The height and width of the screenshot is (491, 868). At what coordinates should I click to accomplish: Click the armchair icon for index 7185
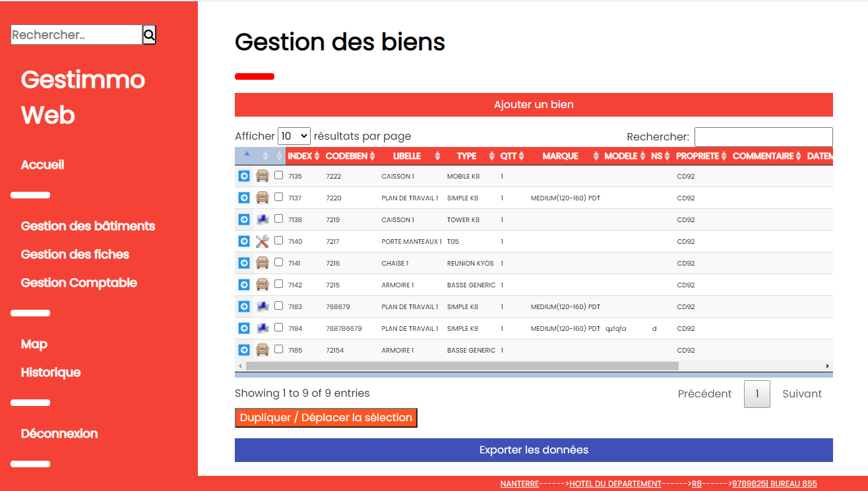click(263, 350)
